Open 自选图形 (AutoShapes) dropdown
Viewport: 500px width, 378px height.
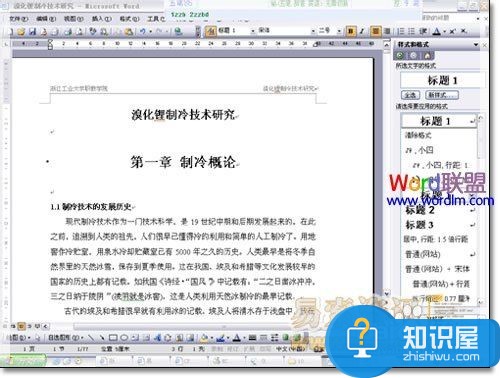click(x=65, y=338)
